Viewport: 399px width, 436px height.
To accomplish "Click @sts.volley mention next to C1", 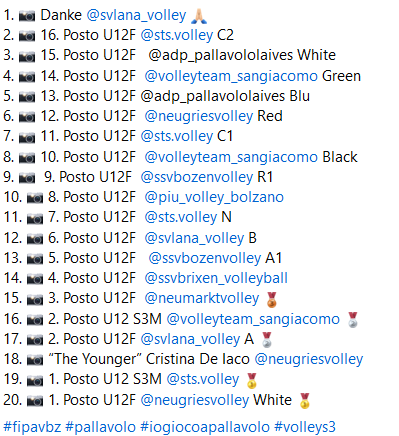I will 177,136.
